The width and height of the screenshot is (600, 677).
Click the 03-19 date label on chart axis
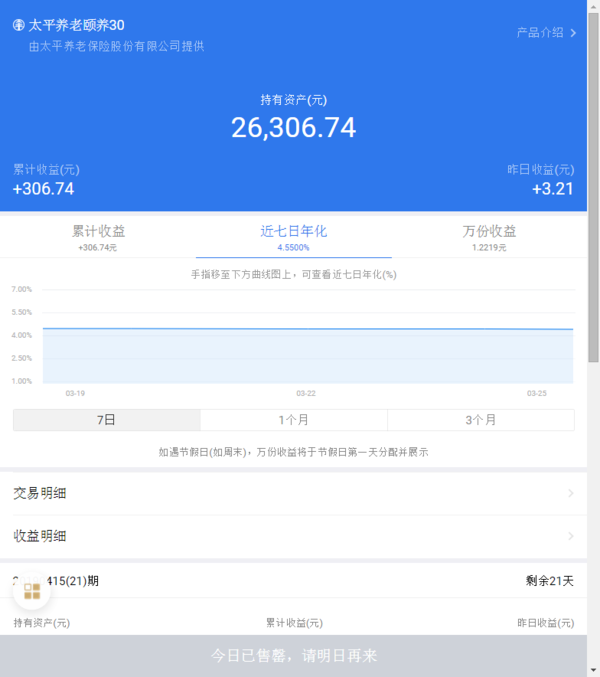click(75, 393)
